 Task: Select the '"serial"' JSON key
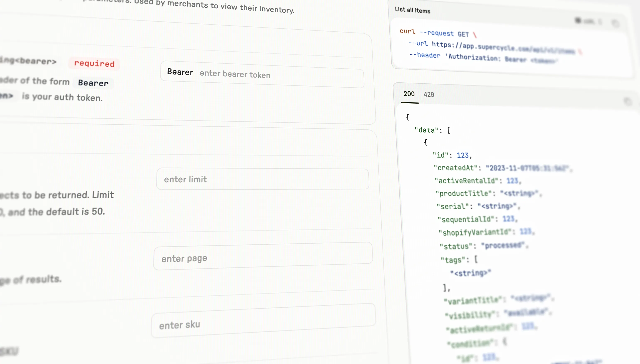pyautogui.click(x=453, y=206)
